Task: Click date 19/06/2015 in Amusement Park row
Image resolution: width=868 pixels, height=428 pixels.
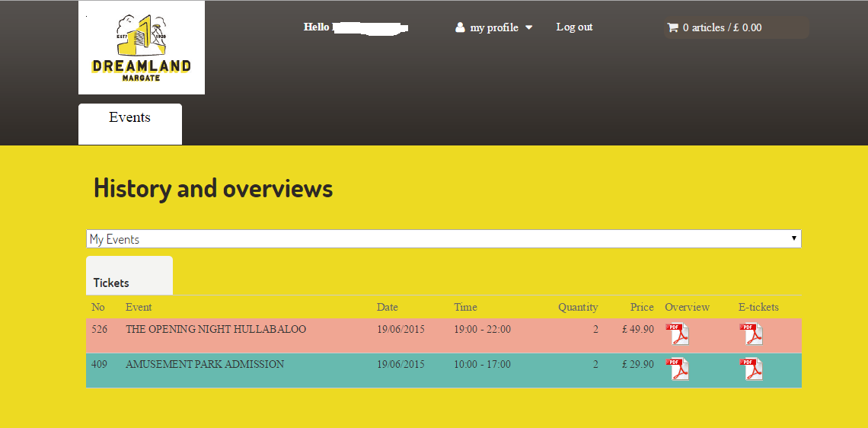Action: [400, 364]
